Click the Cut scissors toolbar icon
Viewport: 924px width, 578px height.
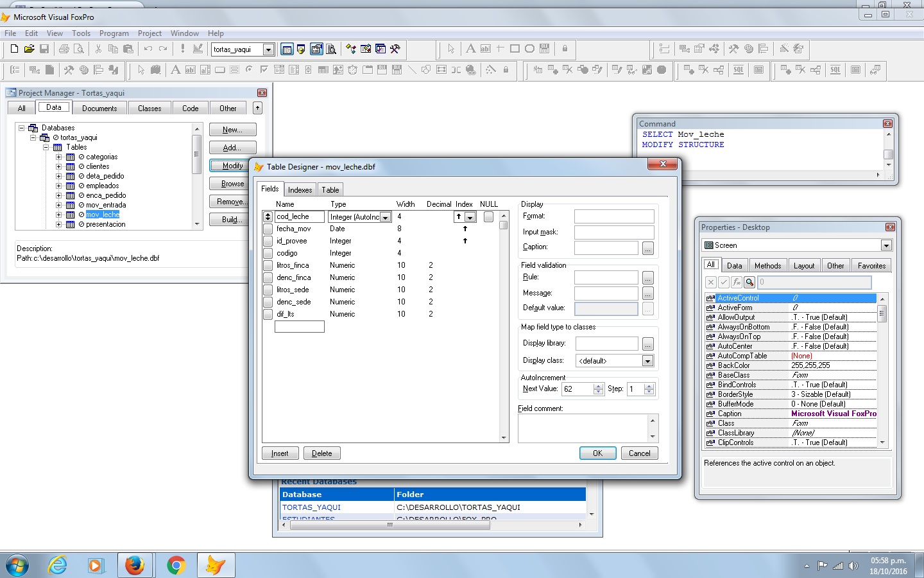[98, 49]
